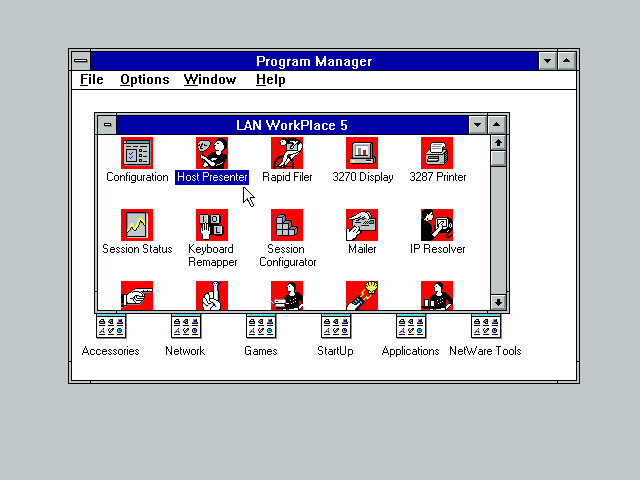Click the "Configuration" label text
Viewport: 640px width, 480px height.
tap(137, 177)
